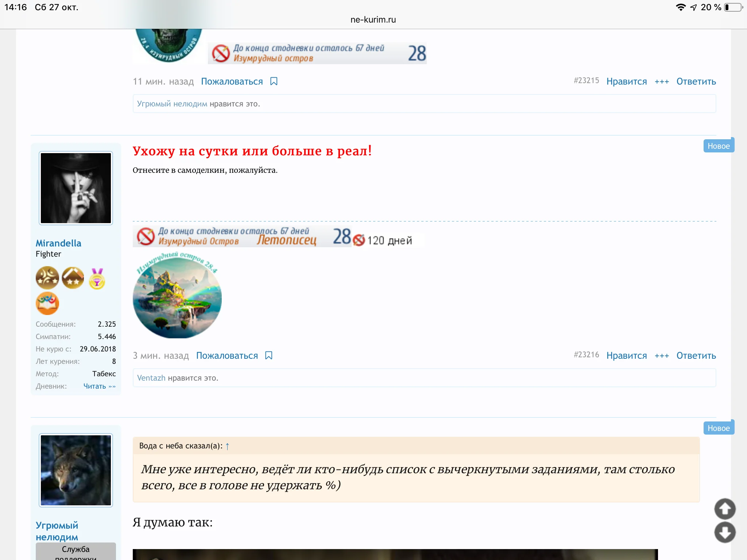Click the orange open-book community badge
Viewport: 747px width, 560px height.
tap(48, 303)
